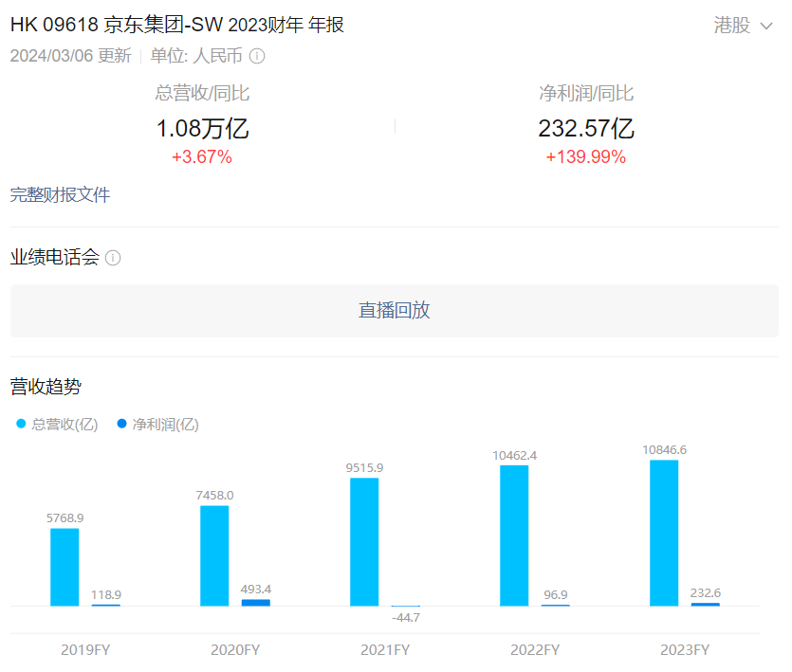Toggle the 净利润(亿) legend item
Screen dimensions: 792x672
coord(157,424)
